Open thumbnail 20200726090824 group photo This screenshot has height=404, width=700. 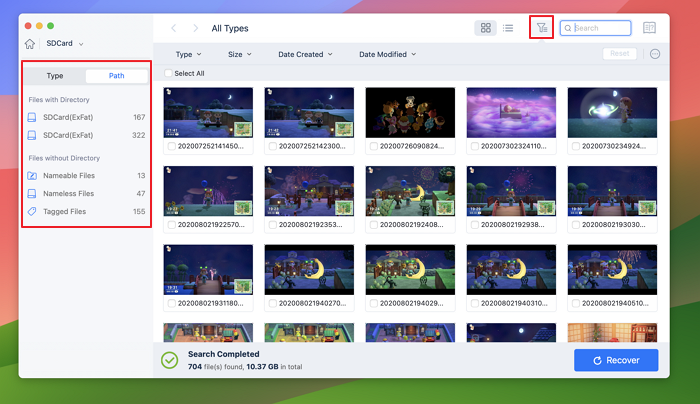point(410,112)
